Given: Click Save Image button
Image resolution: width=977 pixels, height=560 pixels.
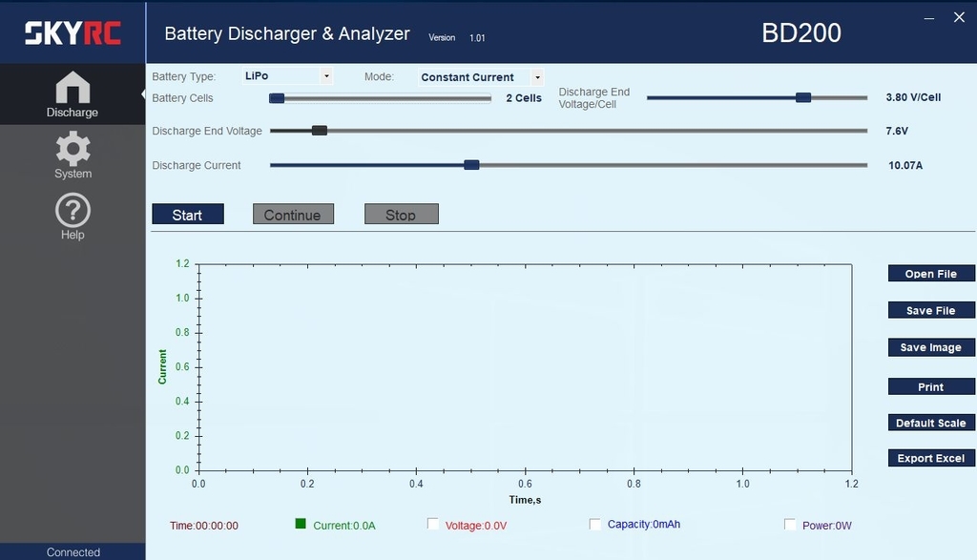Looking at the screenshot, I should tap(931, 347).
